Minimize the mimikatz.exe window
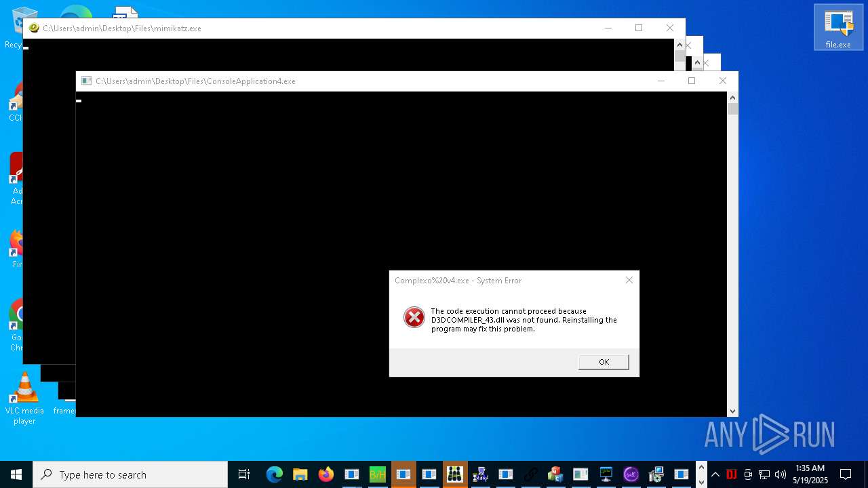The width and height of the screenshot is (868, 488). 608,28
